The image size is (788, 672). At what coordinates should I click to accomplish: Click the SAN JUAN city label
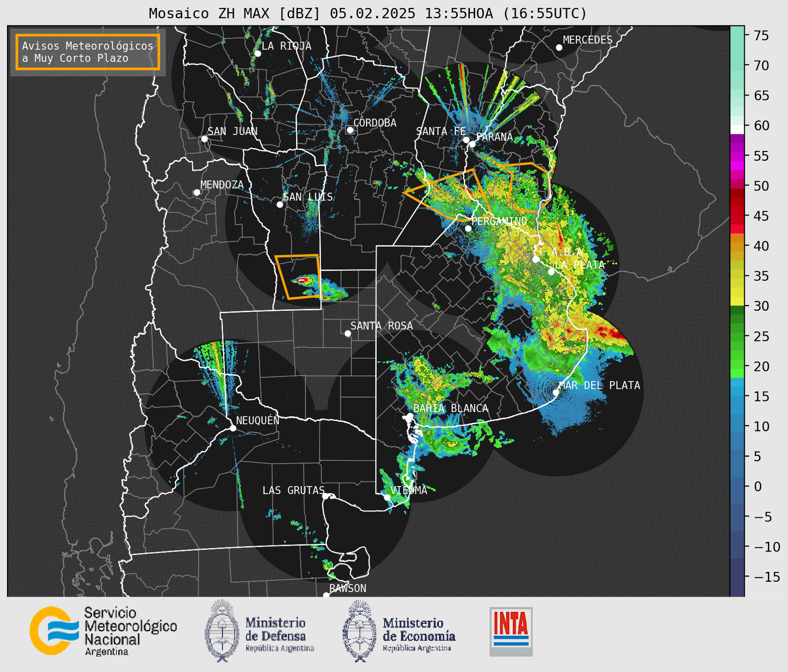pos(232,131)
